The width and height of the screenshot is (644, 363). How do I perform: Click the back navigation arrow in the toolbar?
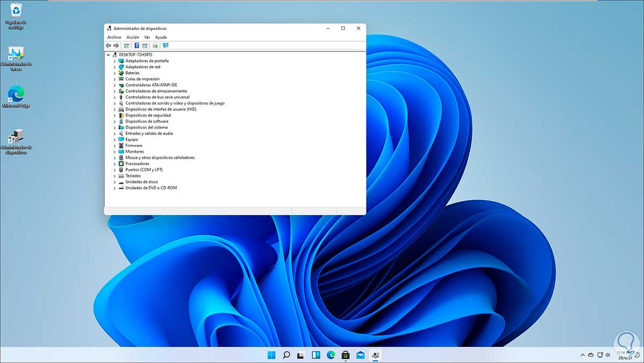pyautogui.click(x=108, y=46)
